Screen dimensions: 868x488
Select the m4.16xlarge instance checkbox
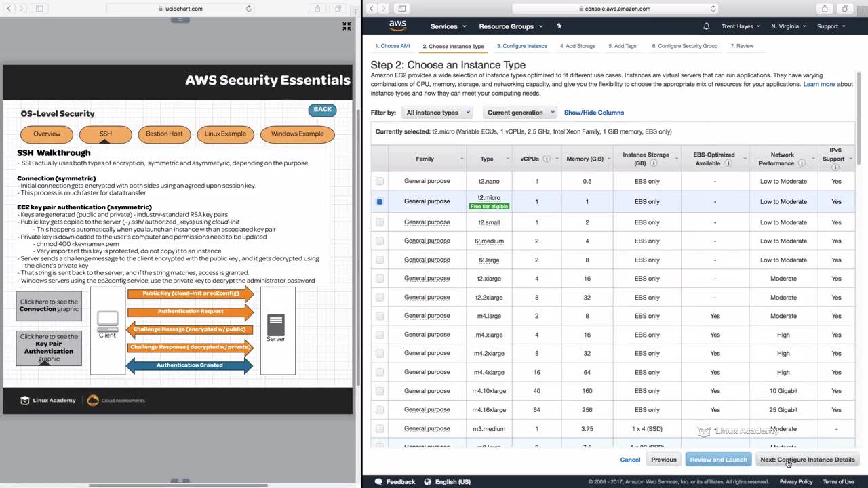click(380, 410)
